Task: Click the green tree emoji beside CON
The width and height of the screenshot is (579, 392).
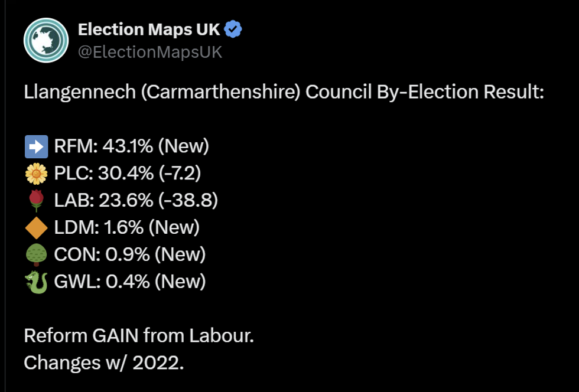Action: pos(36,254)
